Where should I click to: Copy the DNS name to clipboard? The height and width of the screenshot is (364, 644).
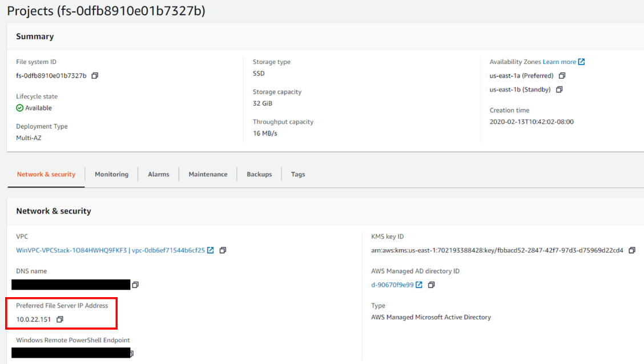coord(136,284)
